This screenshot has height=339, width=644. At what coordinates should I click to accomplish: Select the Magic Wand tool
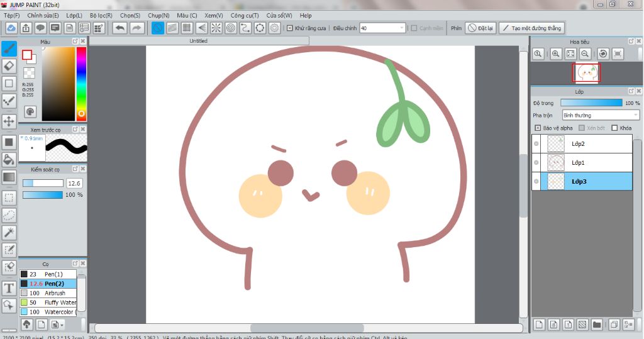click(9, 232)
